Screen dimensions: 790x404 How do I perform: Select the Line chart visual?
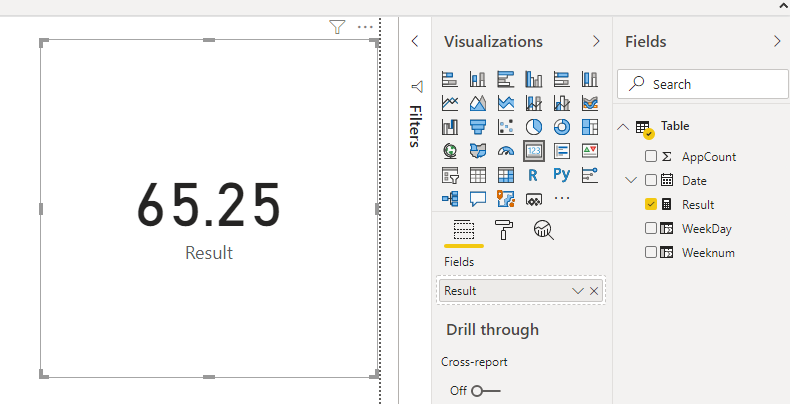coord(449,103)
